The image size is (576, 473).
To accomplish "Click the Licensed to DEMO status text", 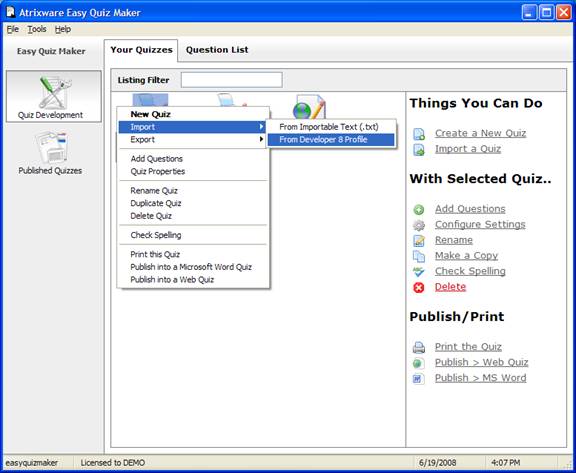I will 112,463.
